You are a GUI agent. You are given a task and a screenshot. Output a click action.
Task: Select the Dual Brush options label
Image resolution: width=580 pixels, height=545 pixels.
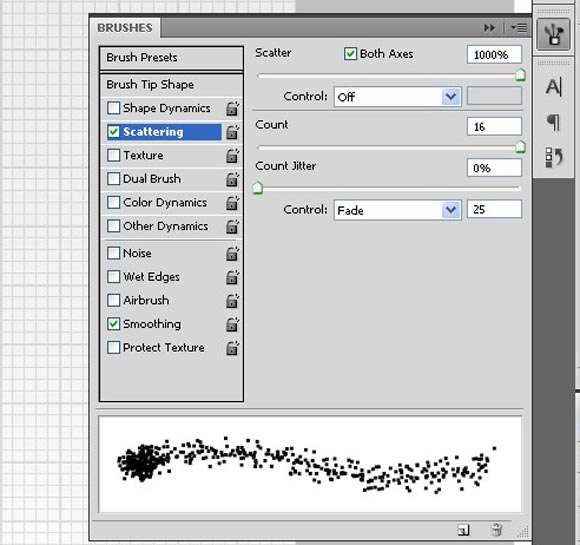click(x=152, y=179)
